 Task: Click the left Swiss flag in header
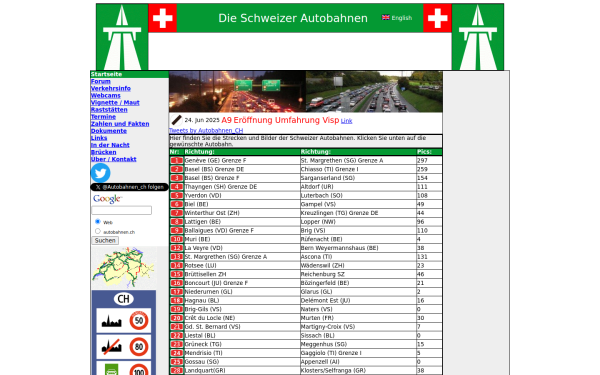[163, 18]
